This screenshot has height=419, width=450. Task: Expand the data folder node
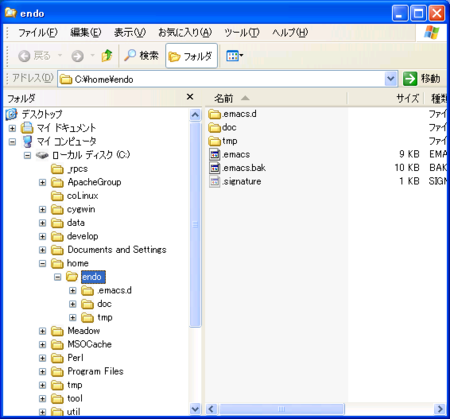coord(42,223)
